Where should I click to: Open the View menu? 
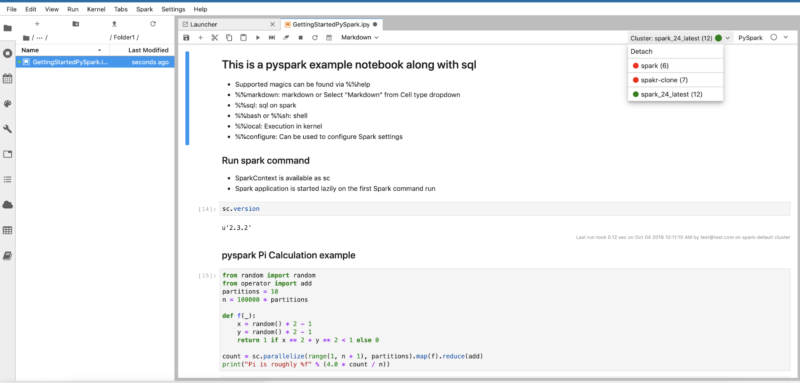(x=52, y=9)
